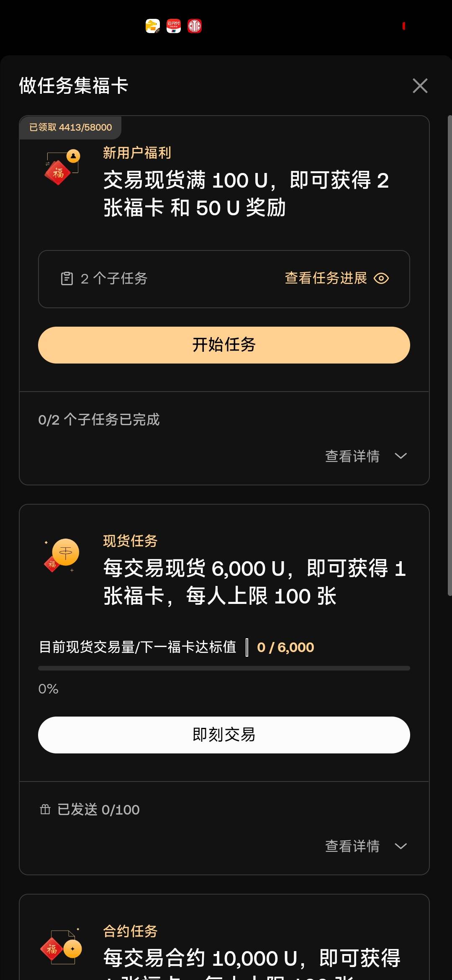Open 查看详情 text in the 0/2 子任务 section
The height and width of the screenshot is (980, 452).
[352, 456]
